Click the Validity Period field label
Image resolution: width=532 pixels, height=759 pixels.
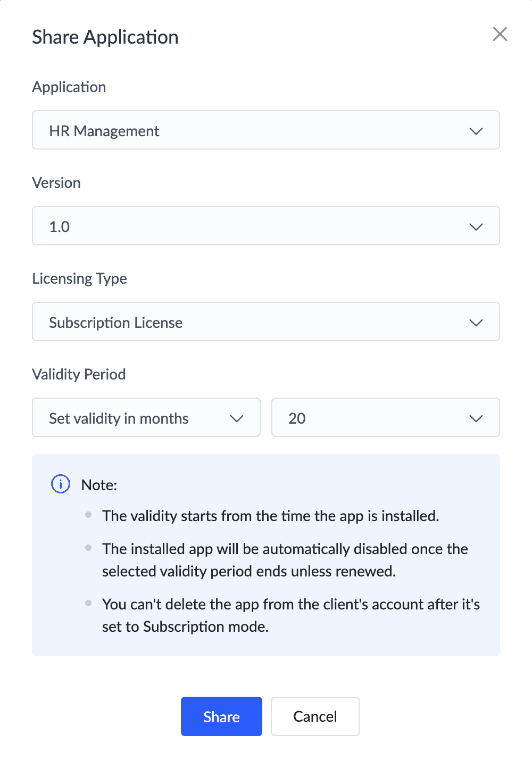click(79, 374)
